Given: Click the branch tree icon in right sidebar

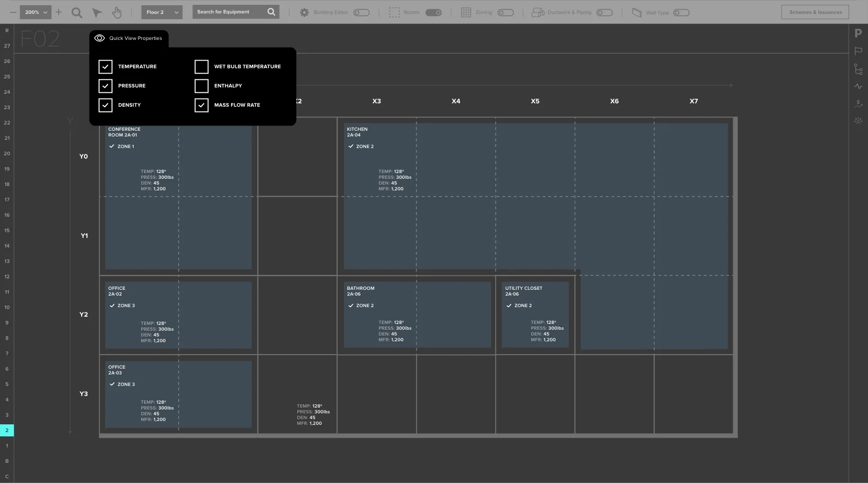Looking at the screenshot, I should pos(858,69).
